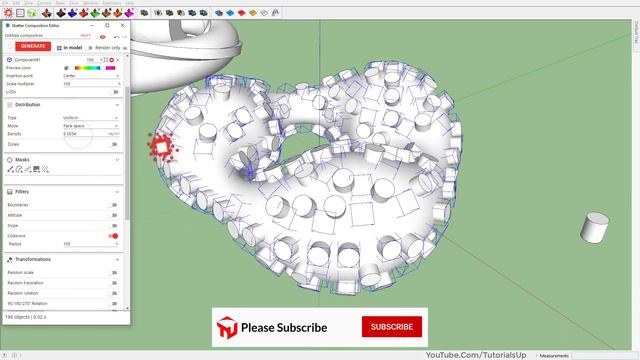640x360 pixels.
Task: Open the Default Tray side tab
Action: [x=636, y=33]
